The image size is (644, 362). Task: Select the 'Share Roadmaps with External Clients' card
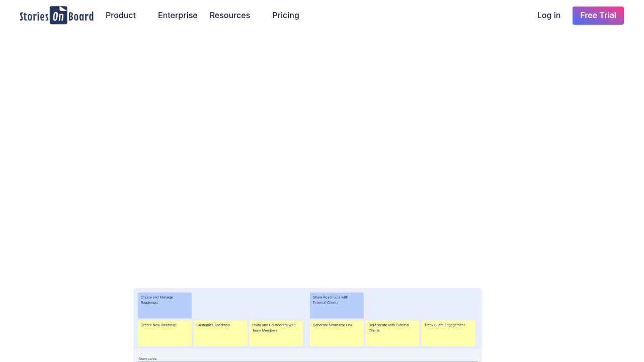(337, 305)
